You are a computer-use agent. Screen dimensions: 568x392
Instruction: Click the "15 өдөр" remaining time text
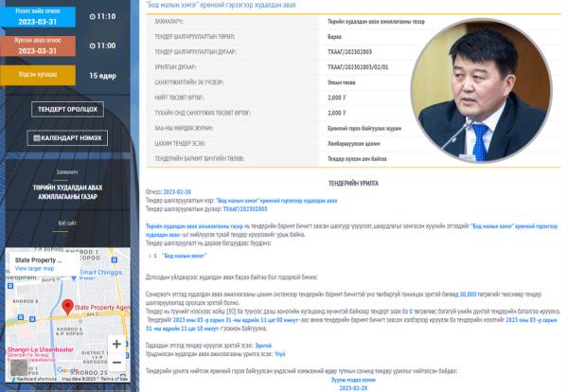tap(103, 76)
